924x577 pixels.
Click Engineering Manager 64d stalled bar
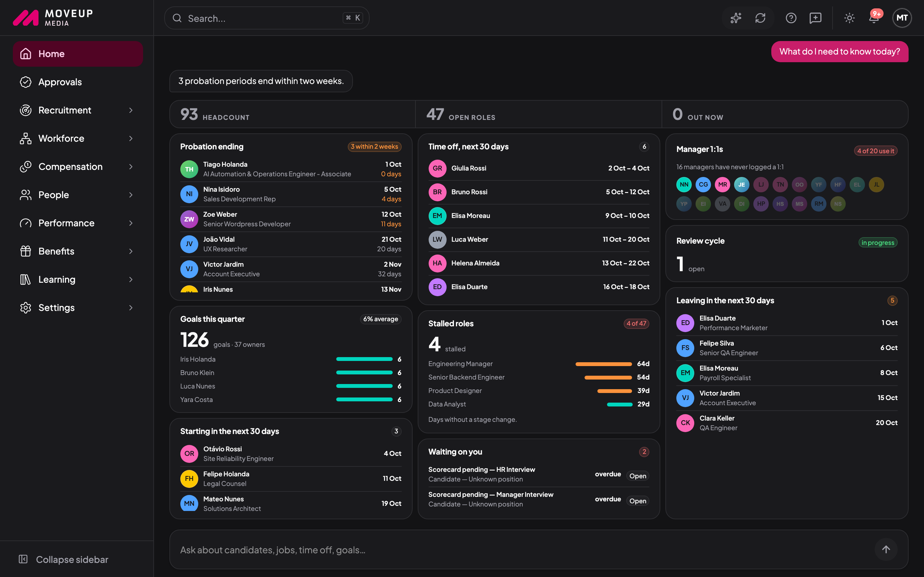603,364
